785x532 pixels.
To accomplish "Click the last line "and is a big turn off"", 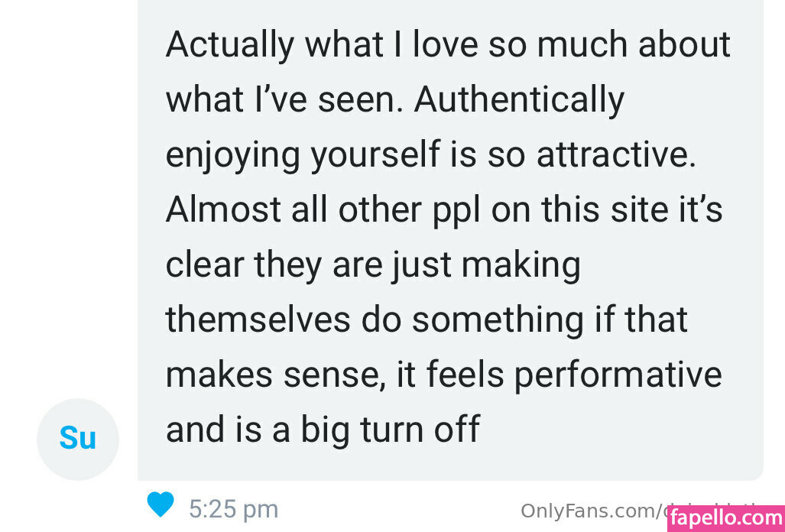I will 323,430.
